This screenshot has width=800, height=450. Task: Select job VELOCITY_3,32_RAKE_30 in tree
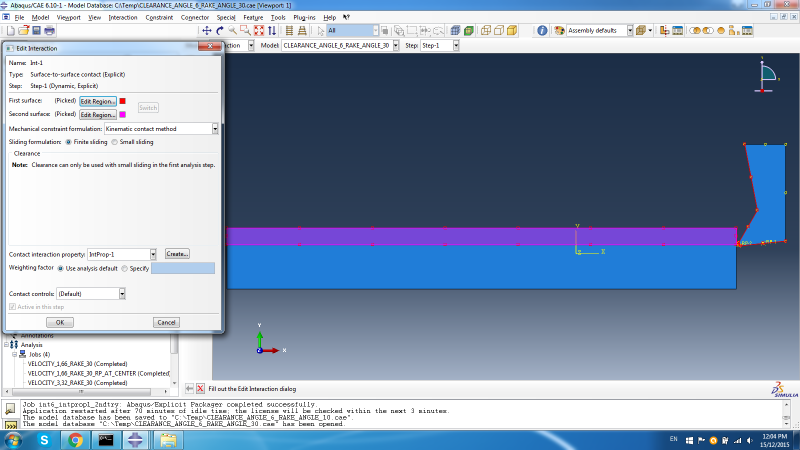click(x=78, y=383)
